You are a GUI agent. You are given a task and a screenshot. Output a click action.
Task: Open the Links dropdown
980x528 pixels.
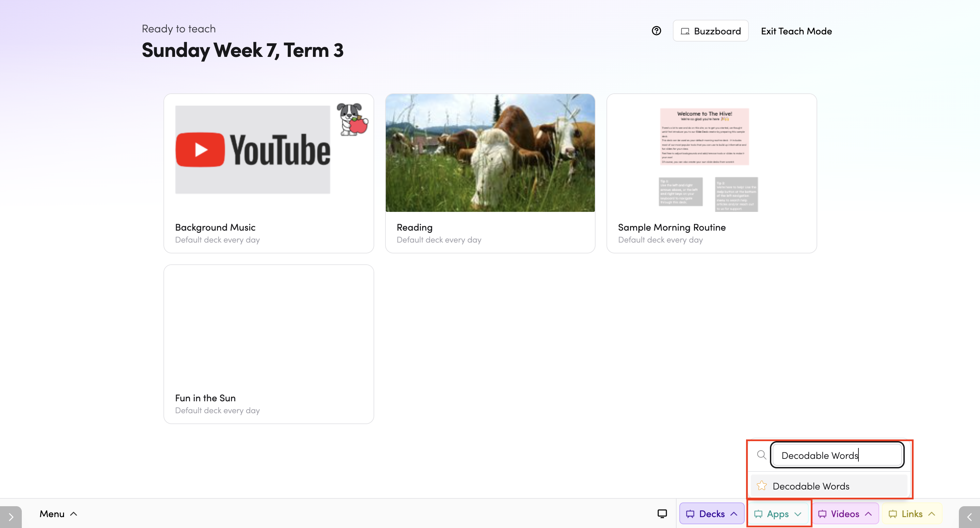(912, 514)
